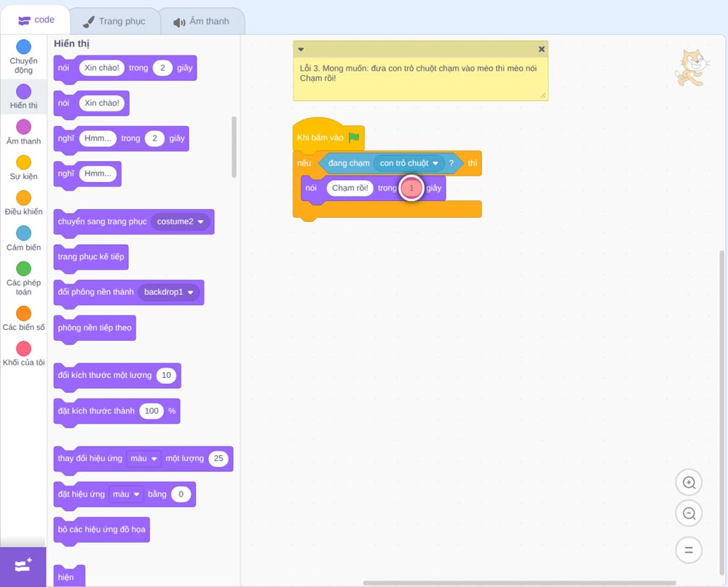Edit the 'Chạm rồi!' text field
This screenshot has width=728, height=587.
350,188
